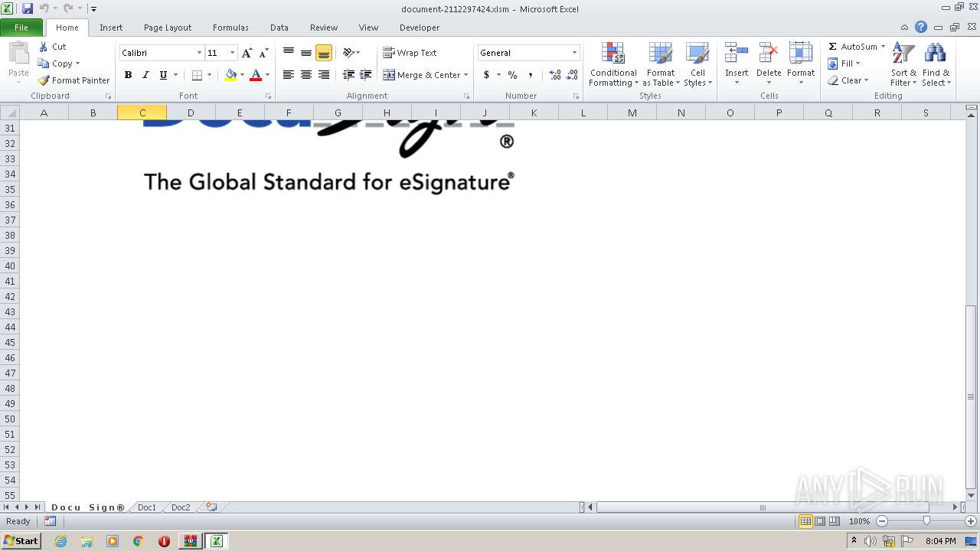
Task: Select Top Align vertical alignment
Action: coord(289,53)
